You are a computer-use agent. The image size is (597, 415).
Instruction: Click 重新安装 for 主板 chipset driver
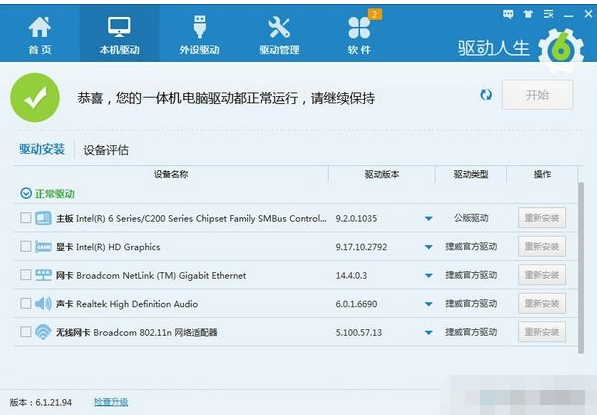(x=542, y=218)
